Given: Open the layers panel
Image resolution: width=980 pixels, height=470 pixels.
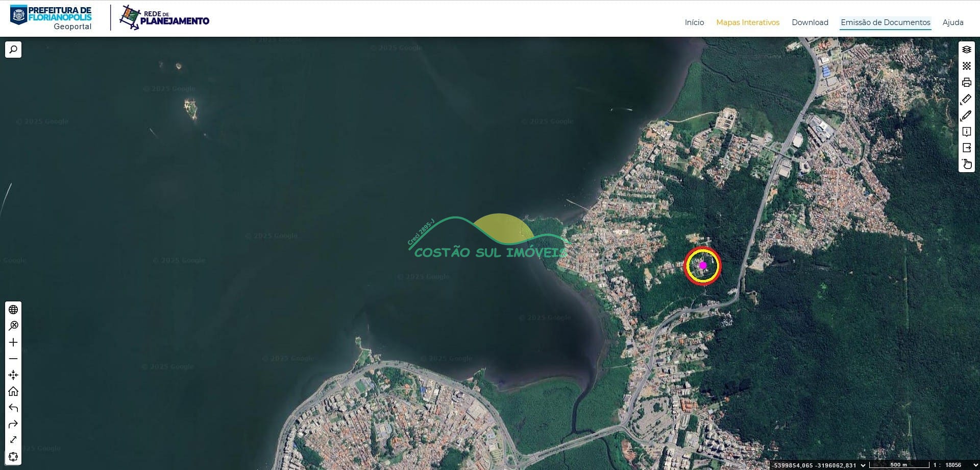Looking at the screenshot, I should 966,50.
